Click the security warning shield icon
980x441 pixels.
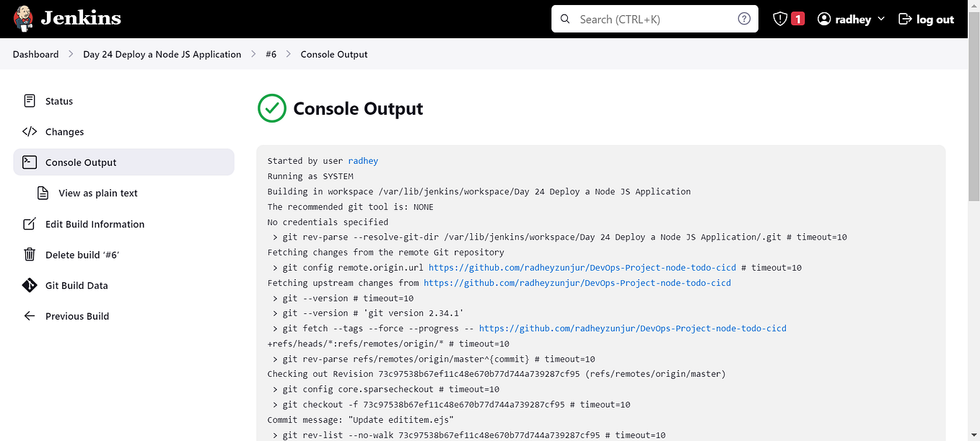[781, 17]
